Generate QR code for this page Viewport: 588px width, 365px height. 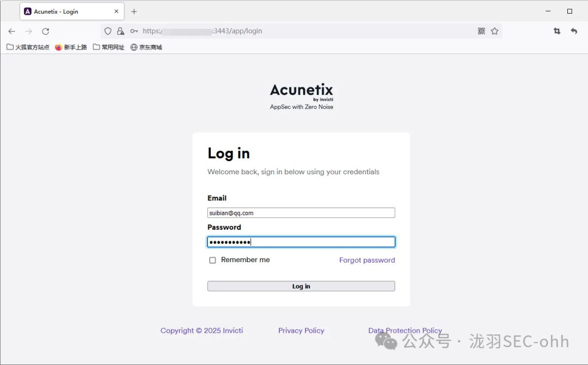click(481, 31)
